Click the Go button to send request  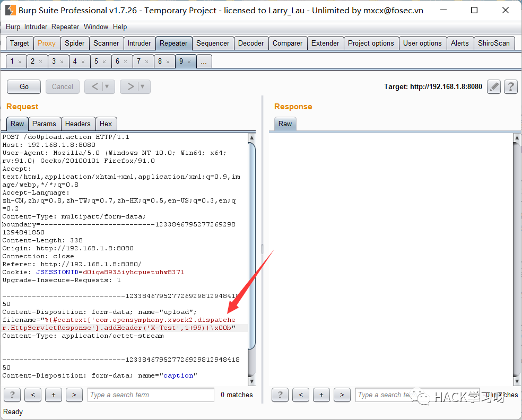coord(24,87)
